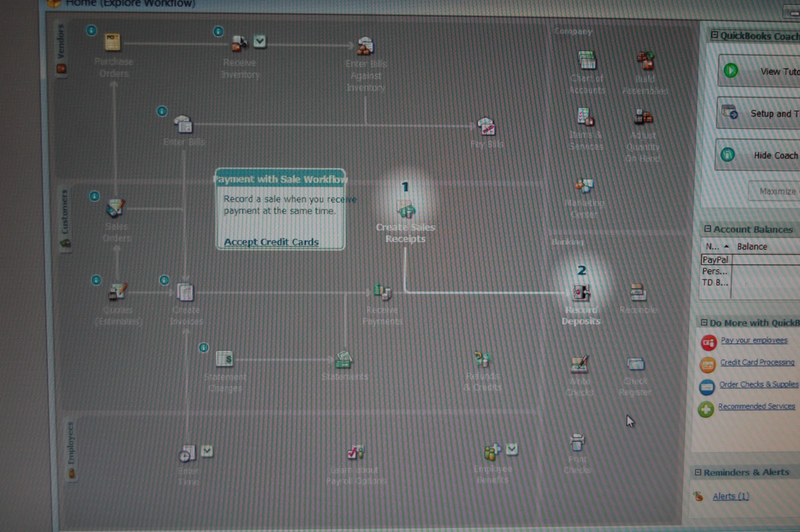Click Adjust Quantity On Hand icon
Screen dimensions: 800x532
tap(643, 117)
